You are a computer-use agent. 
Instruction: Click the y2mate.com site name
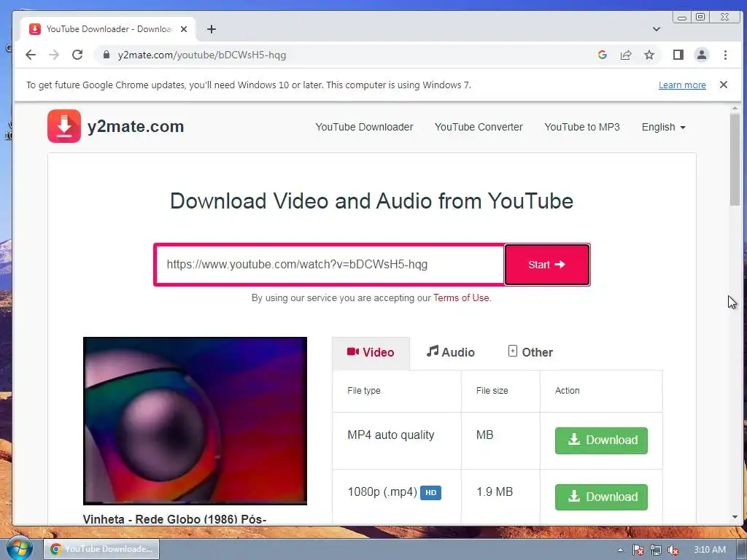point(136,127)
